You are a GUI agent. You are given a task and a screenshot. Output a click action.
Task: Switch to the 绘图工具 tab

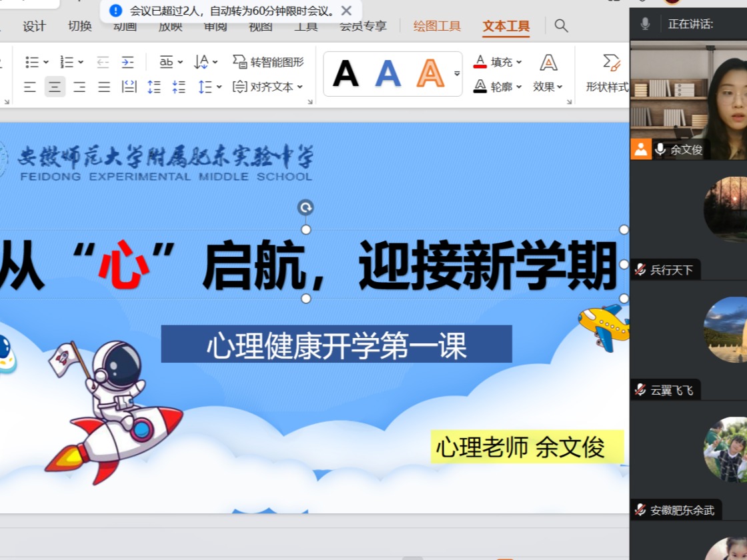437,26
